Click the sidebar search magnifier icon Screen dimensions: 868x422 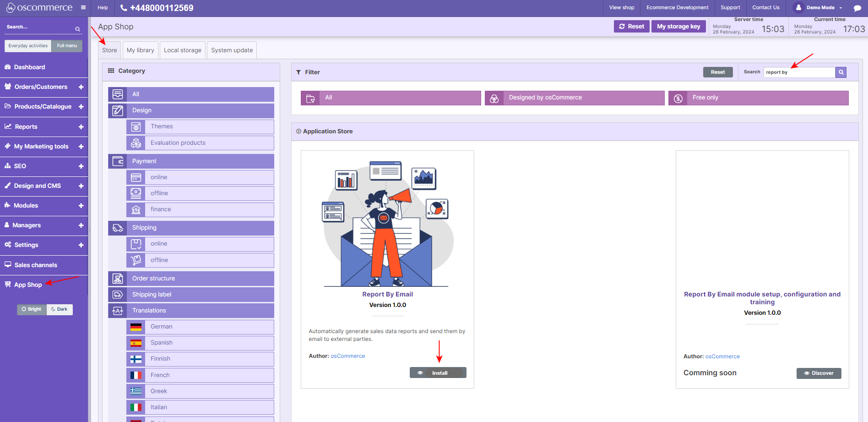77,29
